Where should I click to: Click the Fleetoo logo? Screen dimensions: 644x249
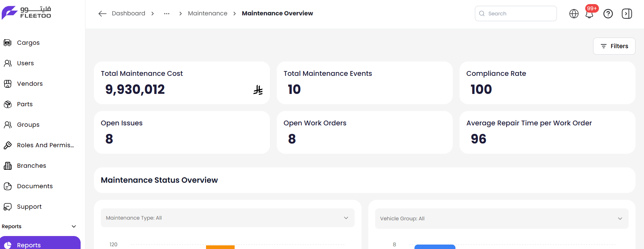(x=27, y=13)
